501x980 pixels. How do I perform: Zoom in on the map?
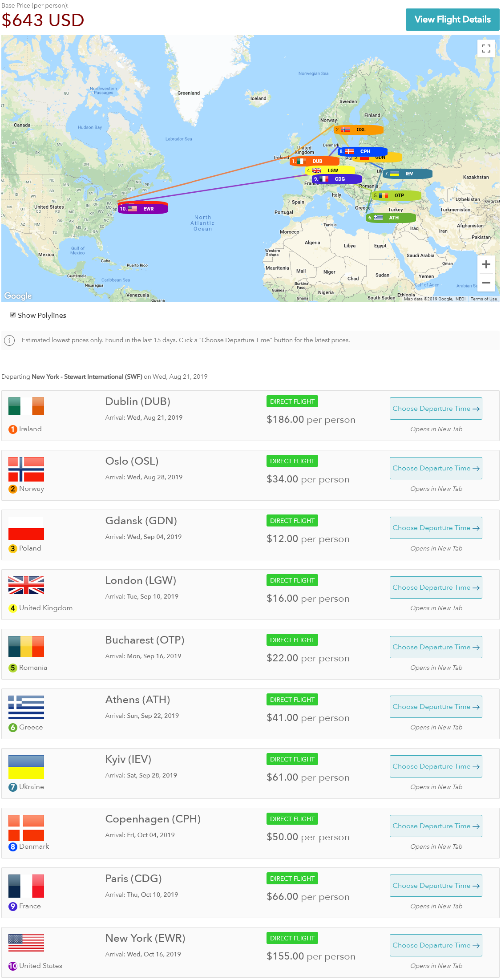486,264
